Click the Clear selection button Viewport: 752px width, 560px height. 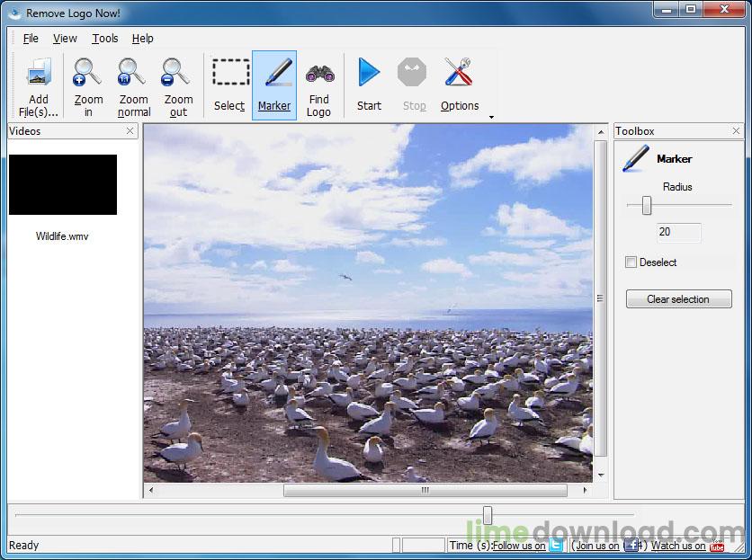[678, 299]
